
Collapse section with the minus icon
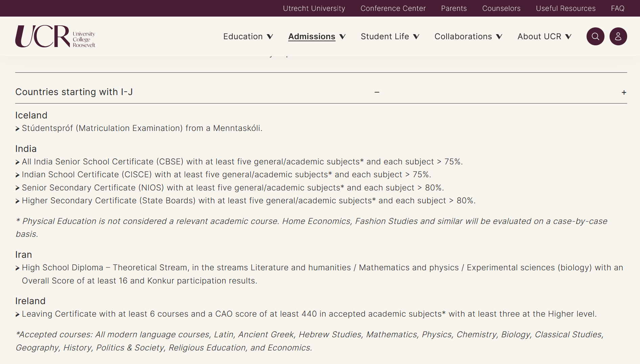[377, 92]
